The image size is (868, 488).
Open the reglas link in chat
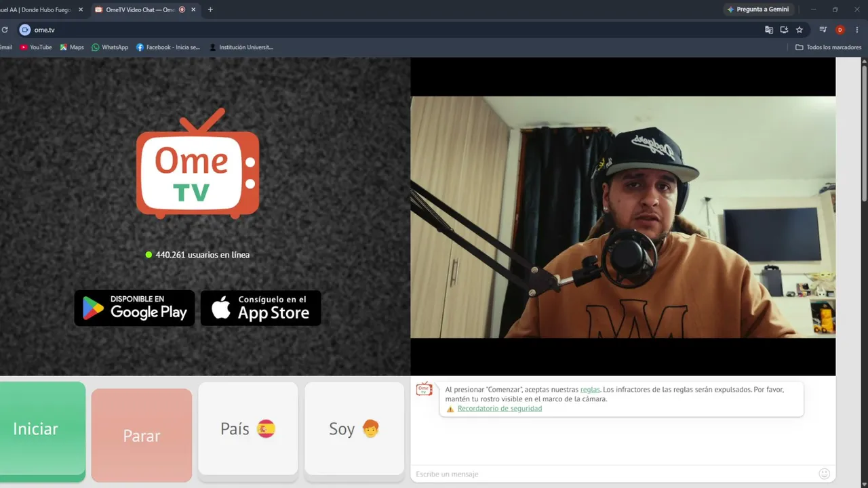590,390
